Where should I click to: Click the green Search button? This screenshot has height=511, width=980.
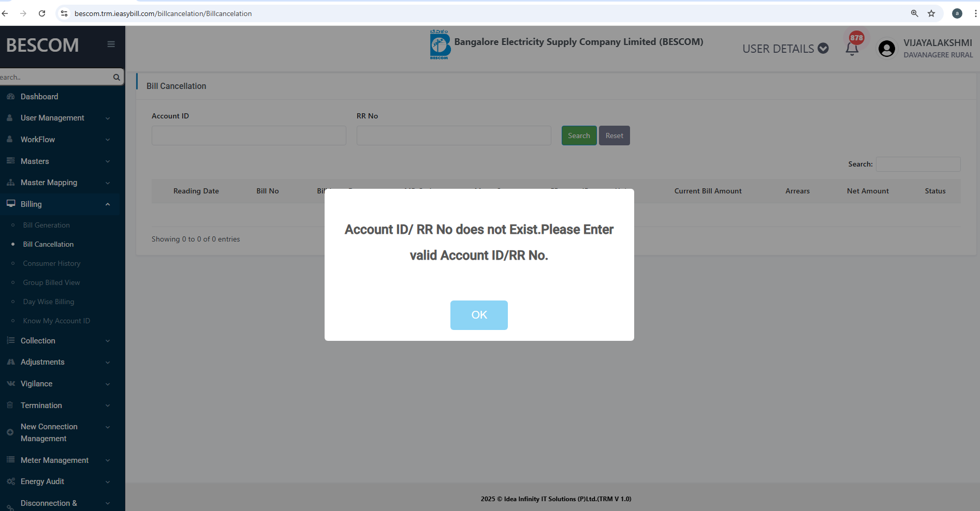(x=579, y=136)
